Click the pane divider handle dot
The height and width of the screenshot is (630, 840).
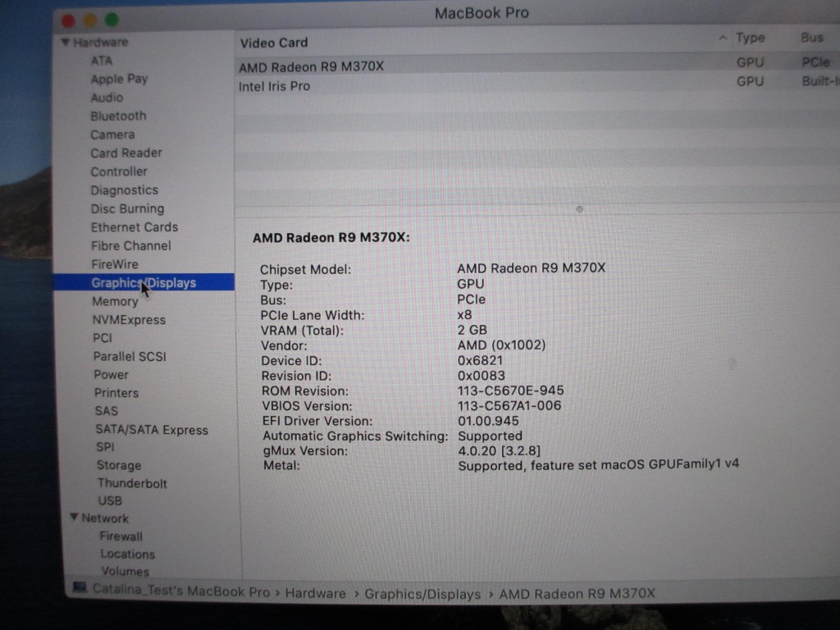click(579, 209)
